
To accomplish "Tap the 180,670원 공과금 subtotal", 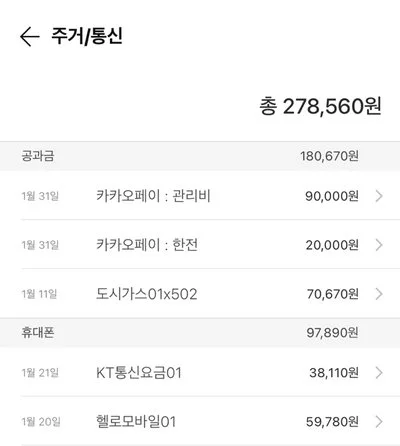I will click(329, 156).
